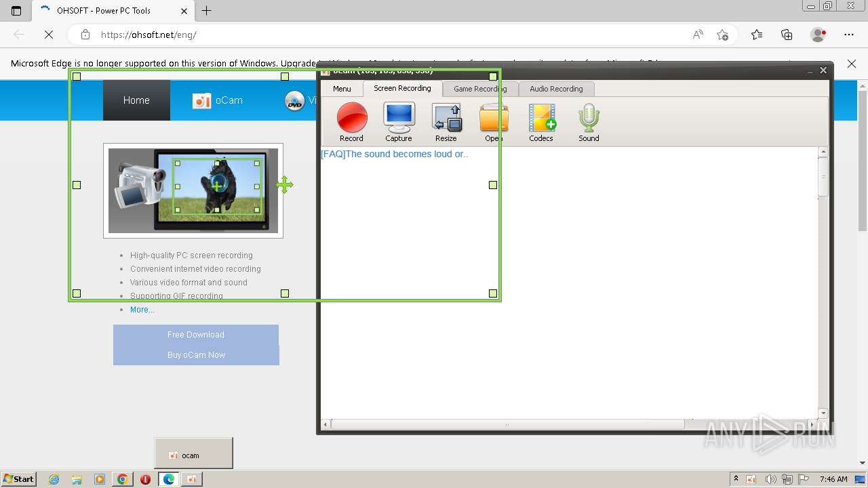The image size is (868, 488).
Task: Go back in Edge
Action: [19, 35]
